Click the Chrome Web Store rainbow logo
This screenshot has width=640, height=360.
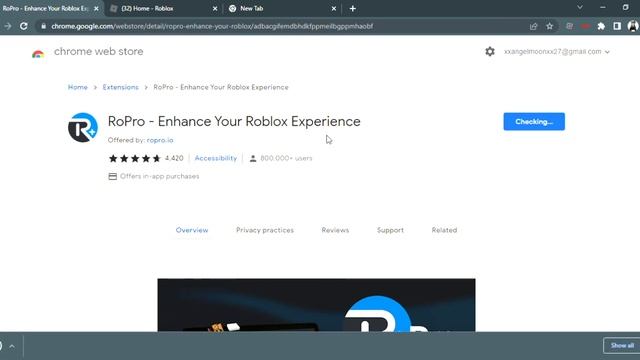click(38, 53)
